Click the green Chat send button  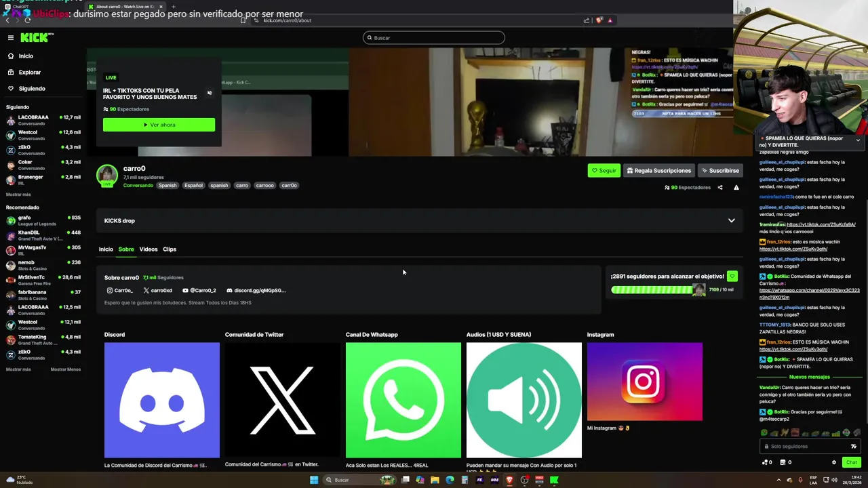852,462
